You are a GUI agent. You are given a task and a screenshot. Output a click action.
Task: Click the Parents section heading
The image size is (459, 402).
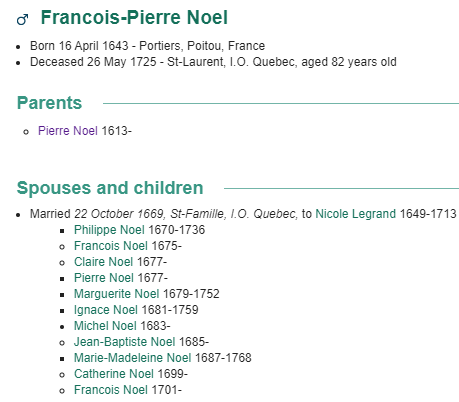tap(49, 103)
